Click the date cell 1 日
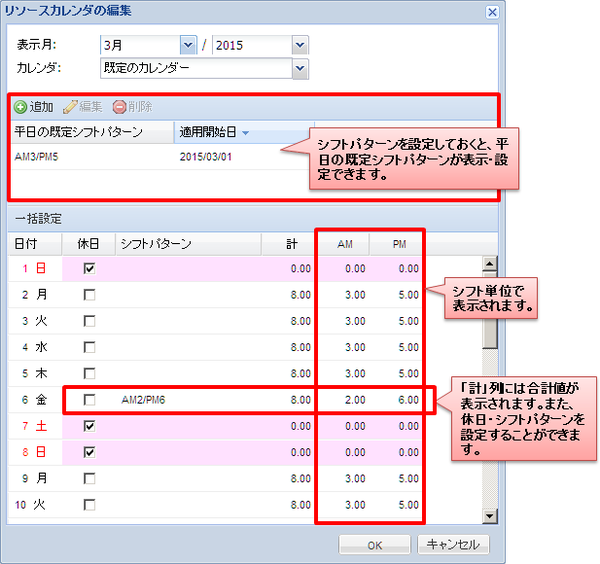The width and height of the screenshot is (600, 564). point(35,269)
